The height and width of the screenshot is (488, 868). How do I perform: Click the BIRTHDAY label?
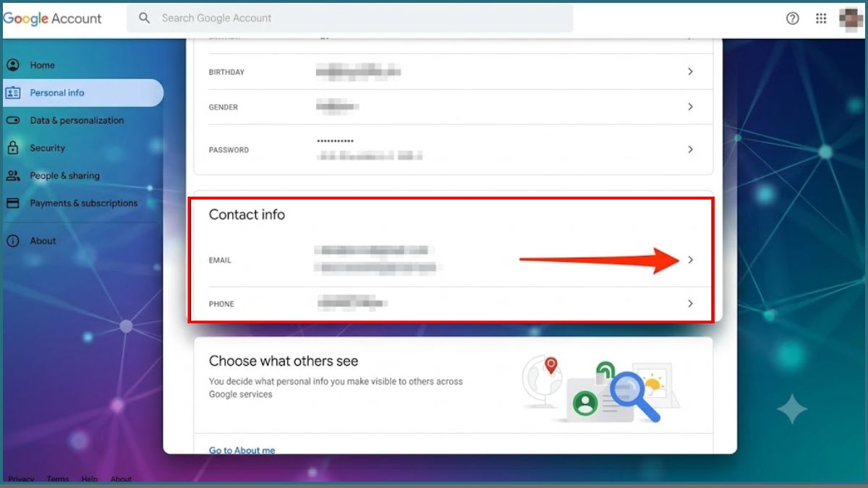coord(226,72)
